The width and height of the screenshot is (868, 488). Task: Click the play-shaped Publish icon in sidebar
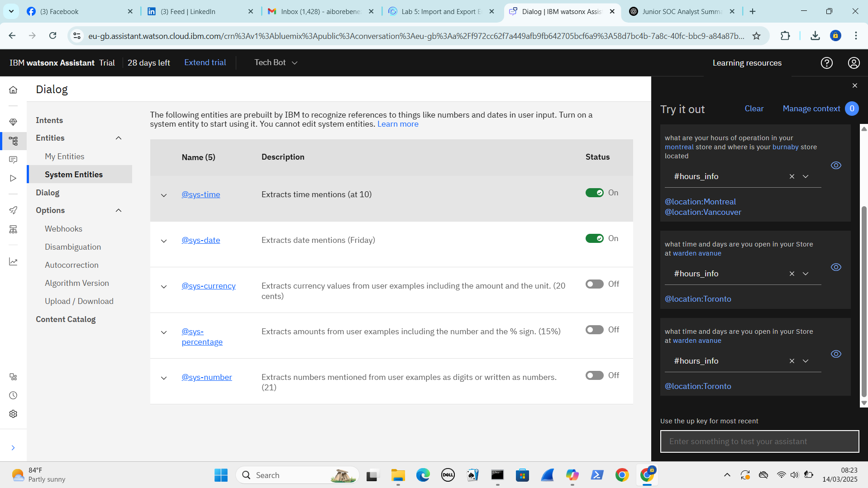[x=13, y=178]
